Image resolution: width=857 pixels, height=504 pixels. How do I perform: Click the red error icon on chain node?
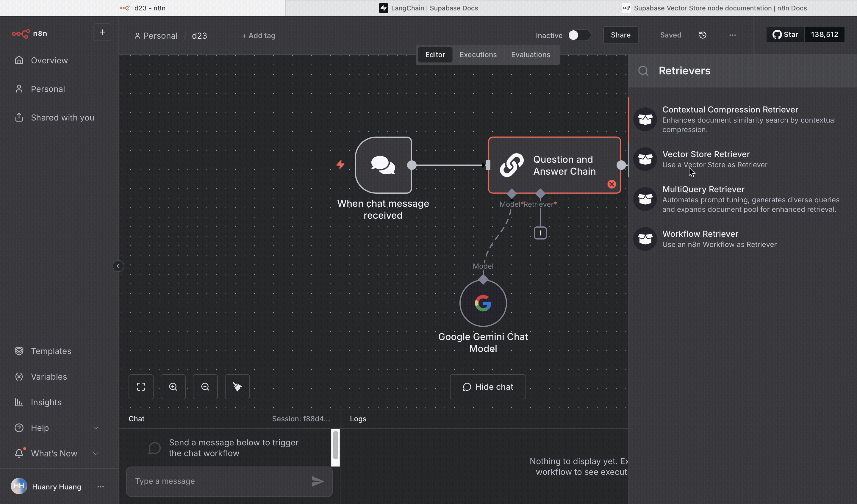(612, 184)
